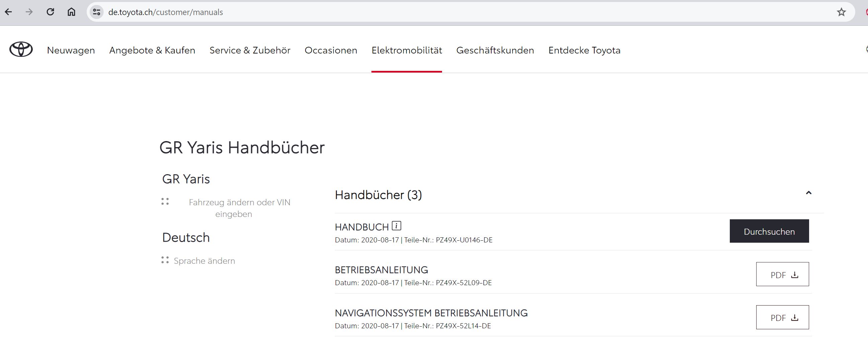The width and height of the screenshot is (868, 351).
Task: Open the Geschäftskunden menu
Action: pos(495,50)
